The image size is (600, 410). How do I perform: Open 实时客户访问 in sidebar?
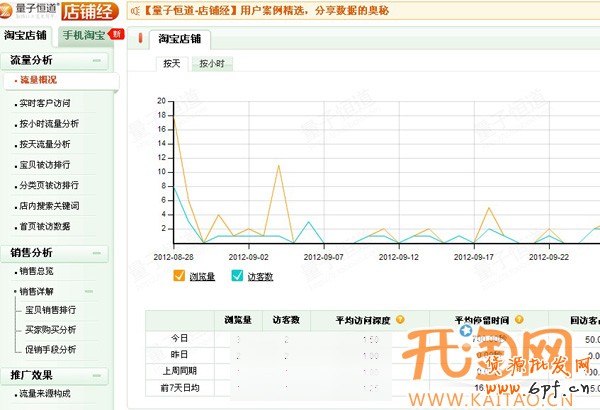pyautogui.click(x=44, y=104)
